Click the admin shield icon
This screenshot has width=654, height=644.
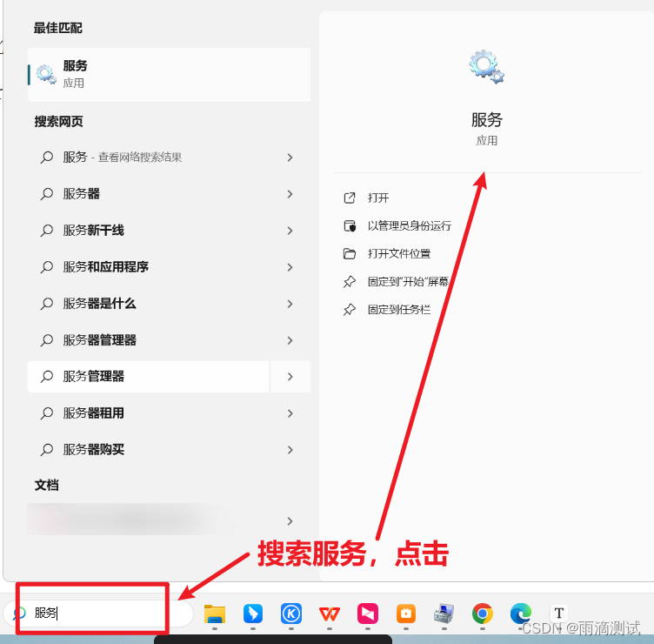350,225
